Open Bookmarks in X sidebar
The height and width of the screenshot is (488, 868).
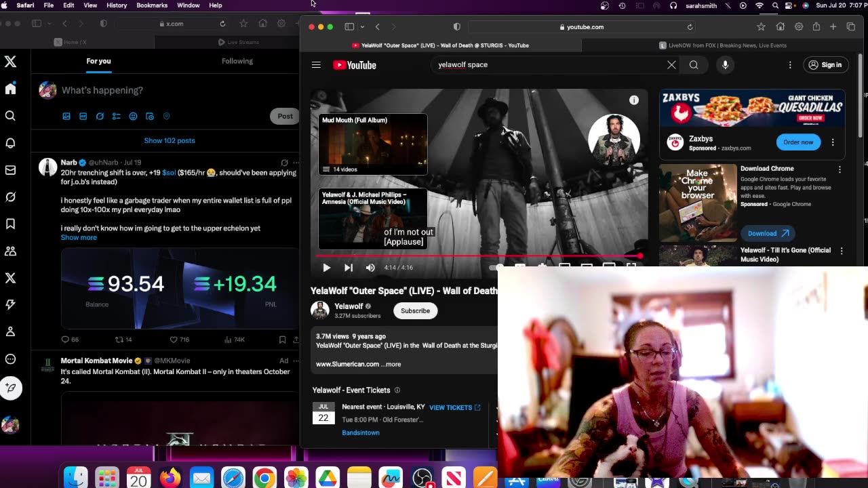point(10,224)
